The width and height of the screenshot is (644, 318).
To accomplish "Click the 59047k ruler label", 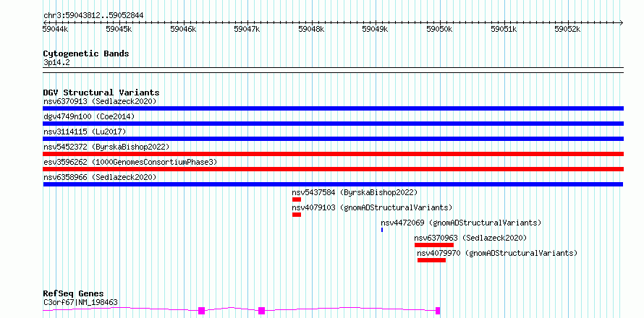I will point(247,29).
